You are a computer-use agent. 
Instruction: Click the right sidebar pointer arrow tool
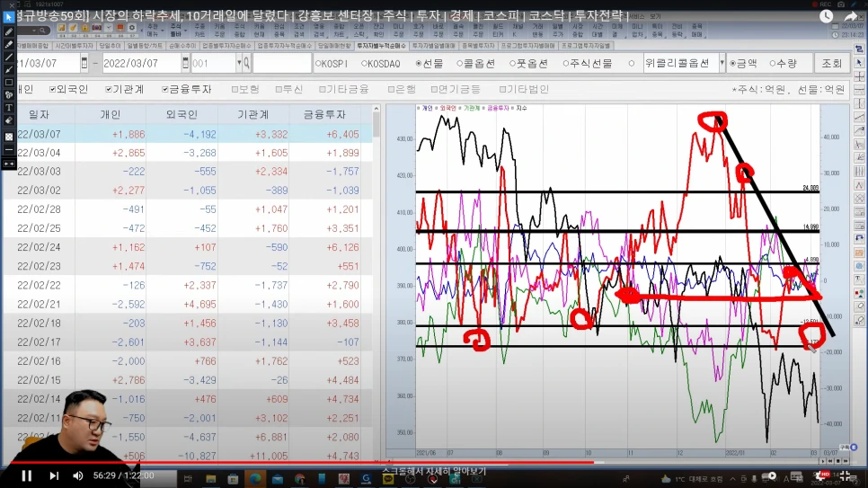click(859, 63)
